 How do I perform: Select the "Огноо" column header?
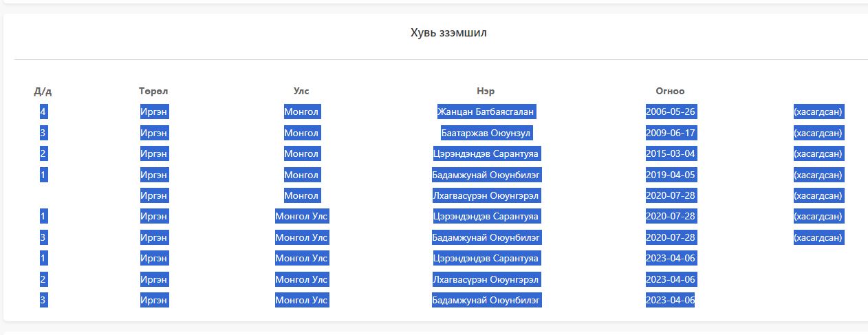[670, 91]
